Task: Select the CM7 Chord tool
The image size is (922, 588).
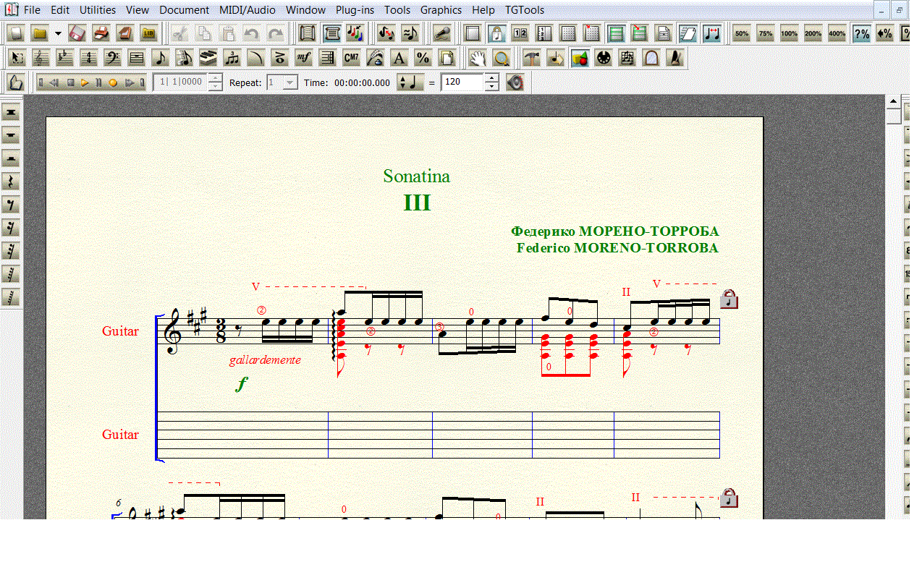Action: point(351,58)
